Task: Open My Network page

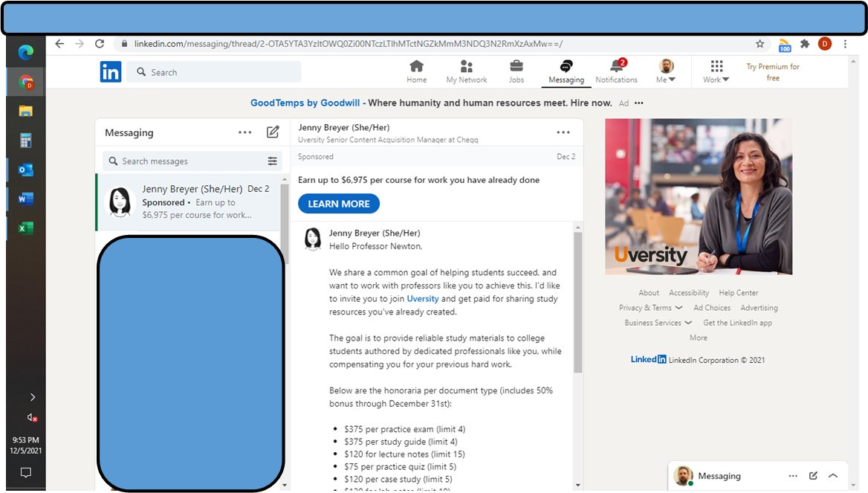Action: pos(467,72)
